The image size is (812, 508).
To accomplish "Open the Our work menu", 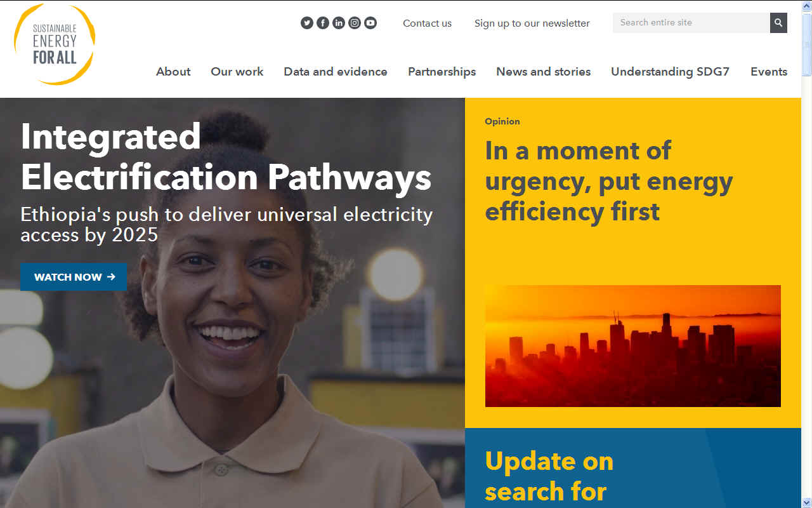I will point(237,72).
